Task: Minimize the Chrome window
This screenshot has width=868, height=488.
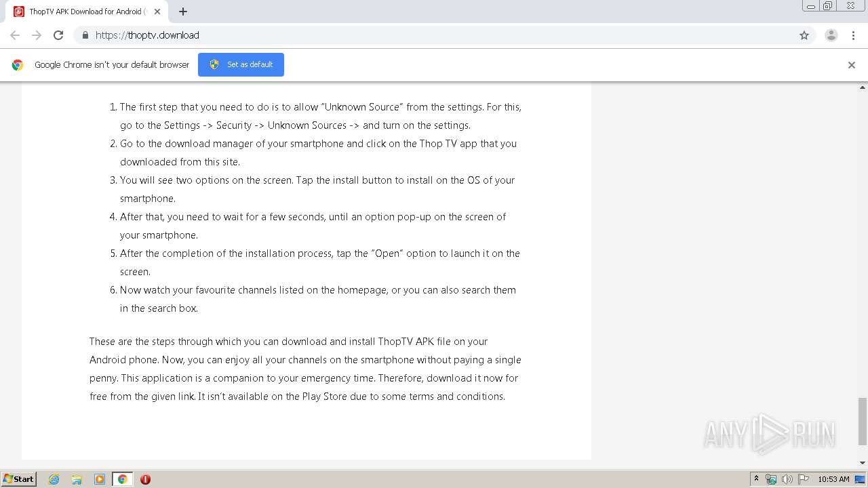Action: [x=811, y=6]
